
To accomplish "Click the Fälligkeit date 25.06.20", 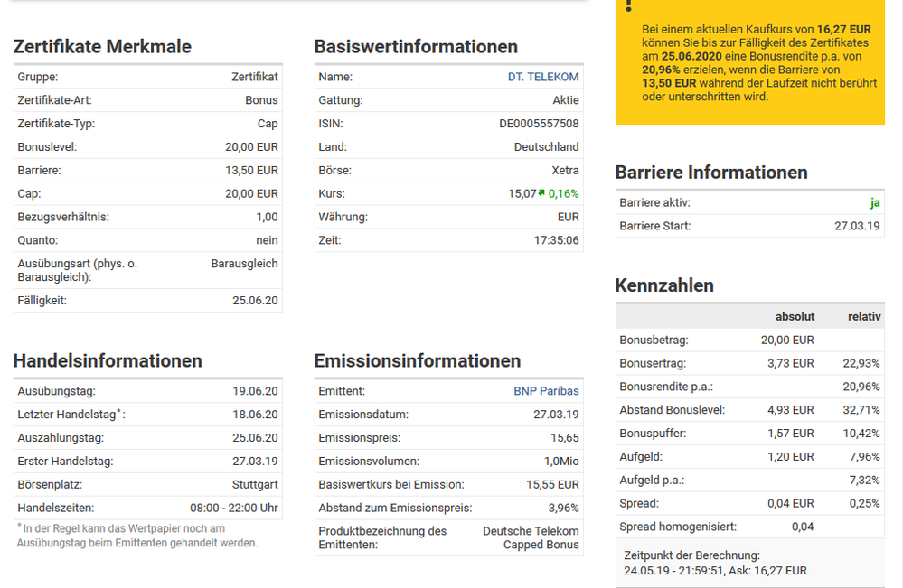I will [255, 301].
